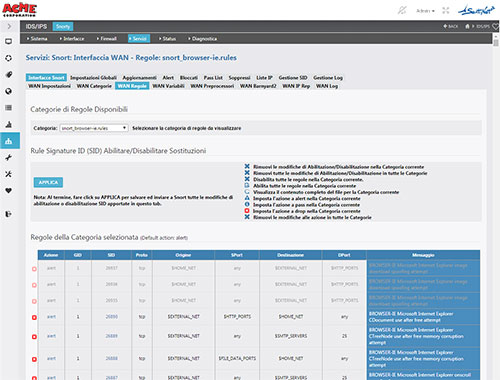Toggle the rule state for SID 26890 row

tap(34, 317)
